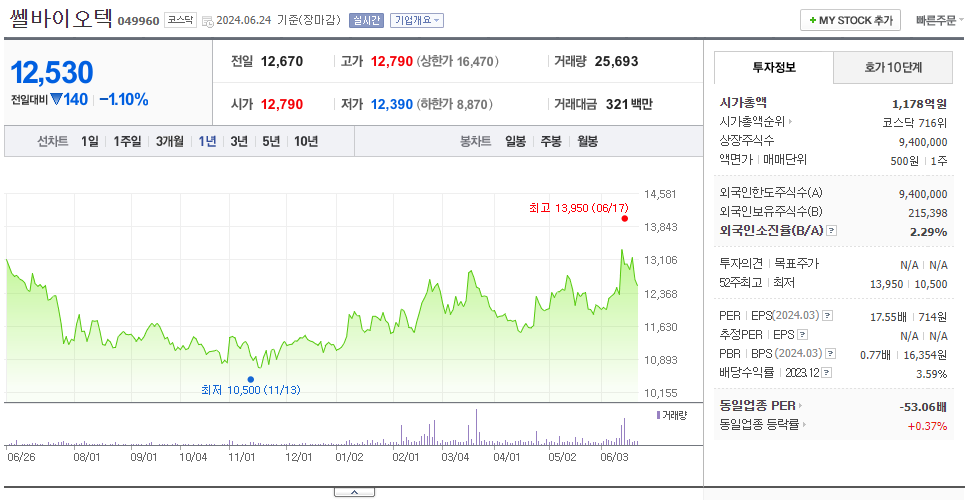Click 시가 value 12,790

pyautogui.click(x=282, y=104)
